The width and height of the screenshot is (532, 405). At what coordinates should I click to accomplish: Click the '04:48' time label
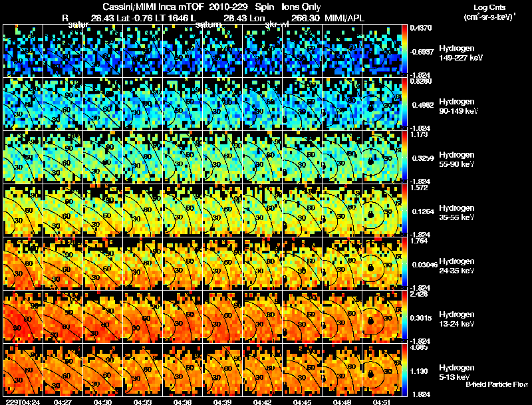tap(342, 402)
